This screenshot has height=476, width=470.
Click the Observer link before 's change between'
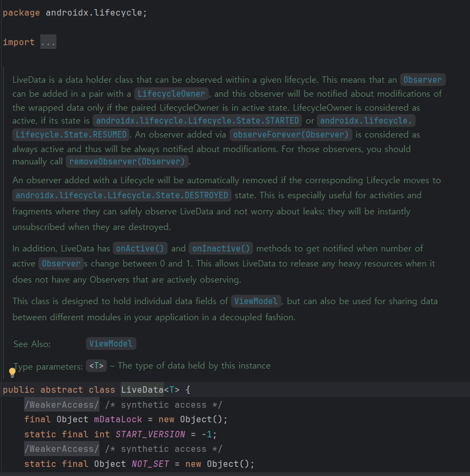click(61, 263)
